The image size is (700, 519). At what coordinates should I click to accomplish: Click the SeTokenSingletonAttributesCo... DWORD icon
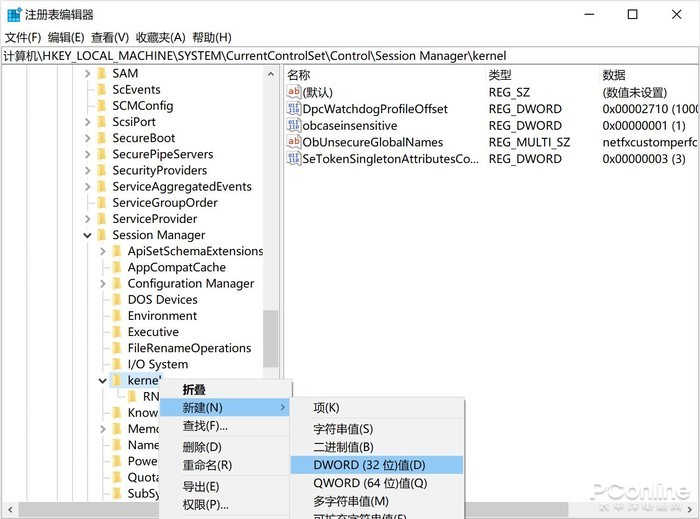[293, 158]
